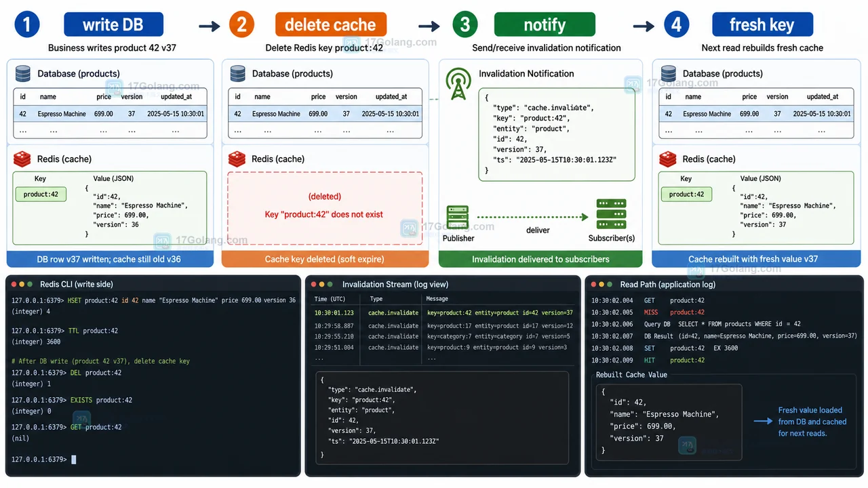
Task: Click 'DB row v37 written; cache still old v36' banner
Action: click(x=108, y=259)
